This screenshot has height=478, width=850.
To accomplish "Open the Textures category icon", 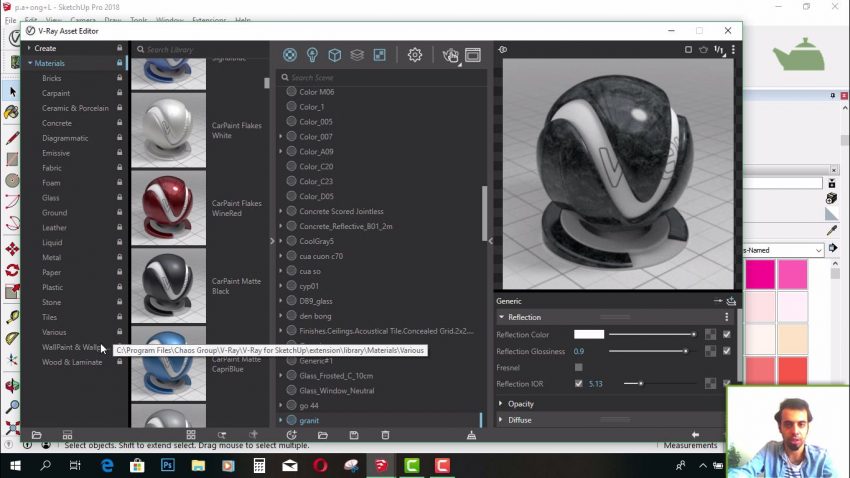I will point(379,55).
